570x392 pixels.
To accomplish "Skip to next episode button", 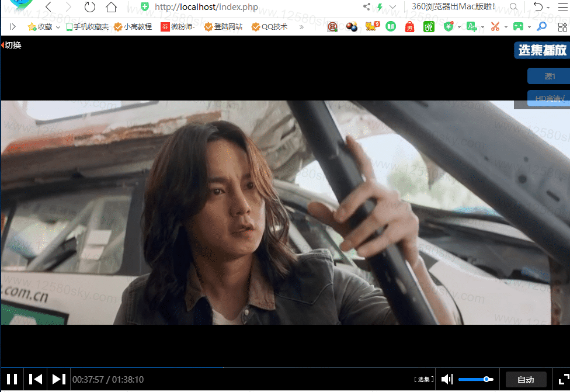I will pyautogui.click(x=58, y=379).
